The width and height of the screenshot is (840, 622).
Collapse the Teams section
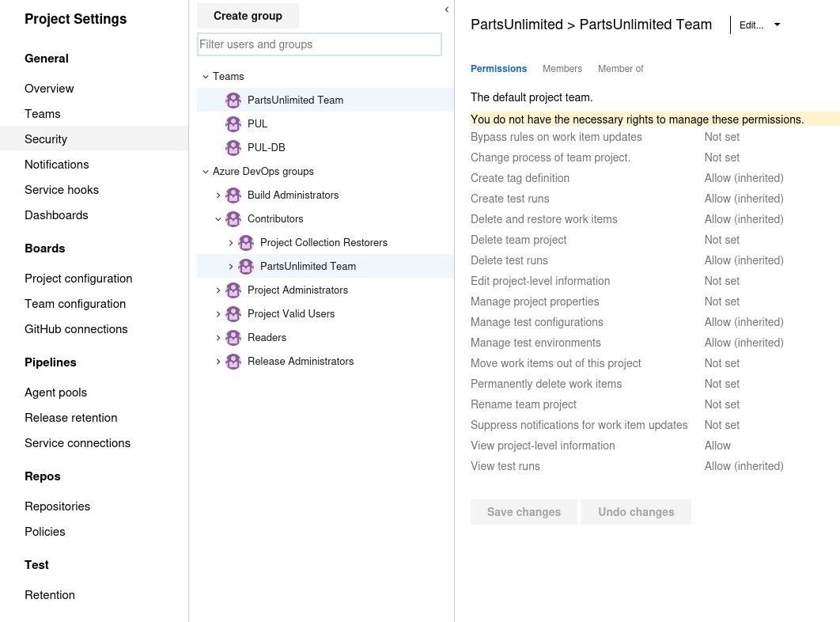click(205, 77)
